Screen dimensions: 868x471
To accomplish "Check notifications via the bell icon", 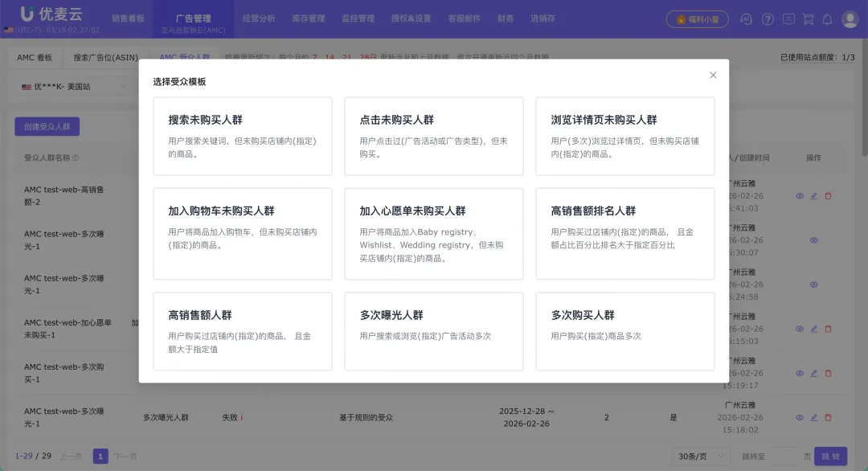I will pyautogui.click(x=828, y=18).
